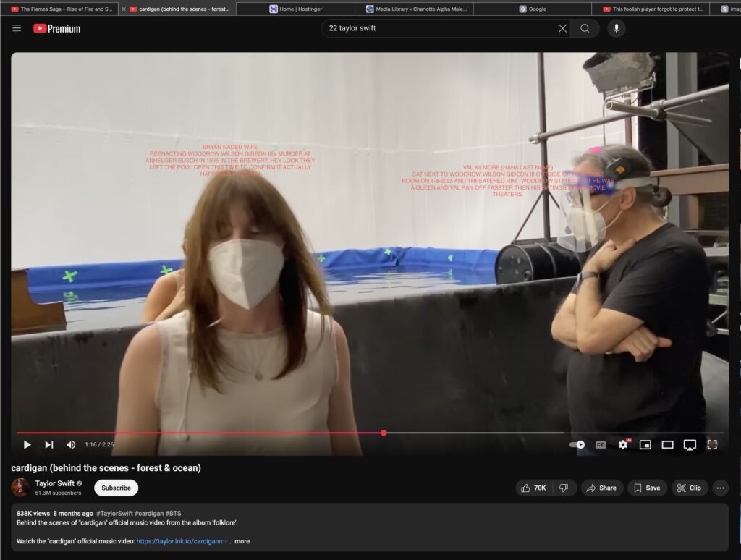741x560 pixels.
Task: Click the #BTS hashtag
Action: click(174, 514)
